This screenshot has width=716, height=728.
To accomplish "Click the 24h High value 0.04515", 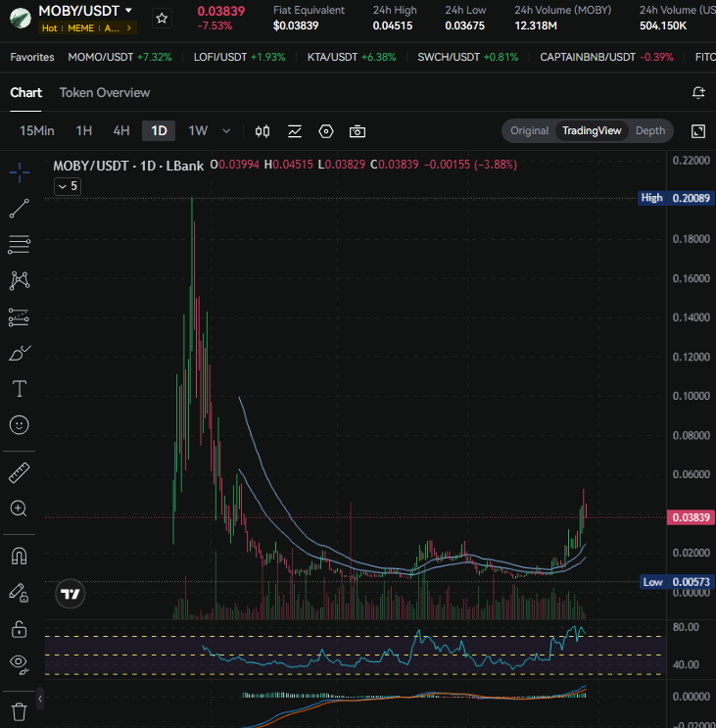I will pyautogui.click(x=393, y=25).
